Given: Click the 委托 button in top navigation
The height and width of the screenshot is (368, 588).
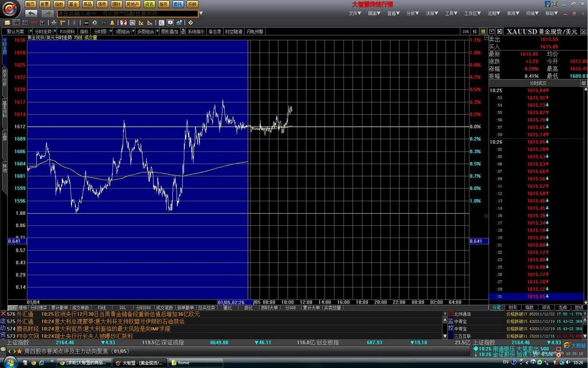Looking at the screenshot, I should click(177, 4).
